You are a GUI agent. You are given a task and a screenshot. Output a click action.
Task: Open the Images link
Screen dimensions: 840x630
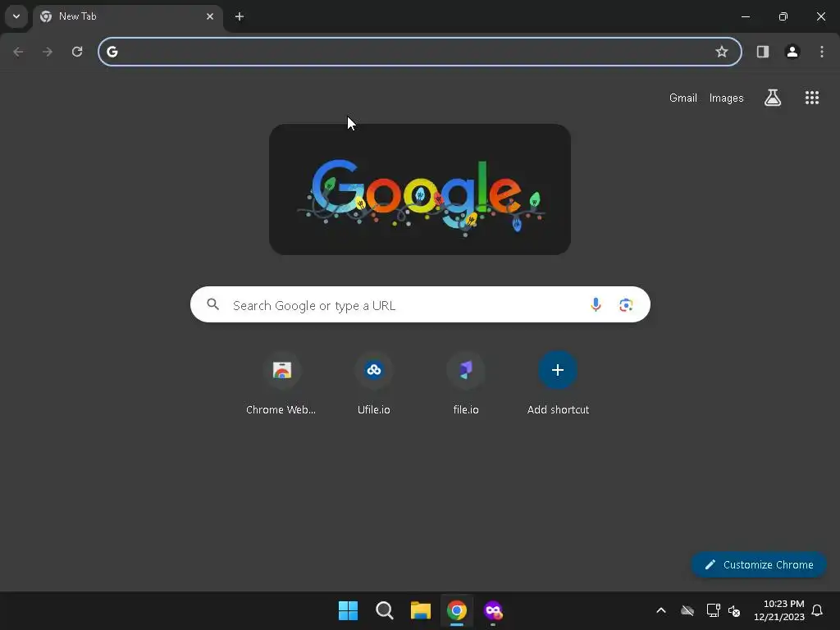(726, 98)
